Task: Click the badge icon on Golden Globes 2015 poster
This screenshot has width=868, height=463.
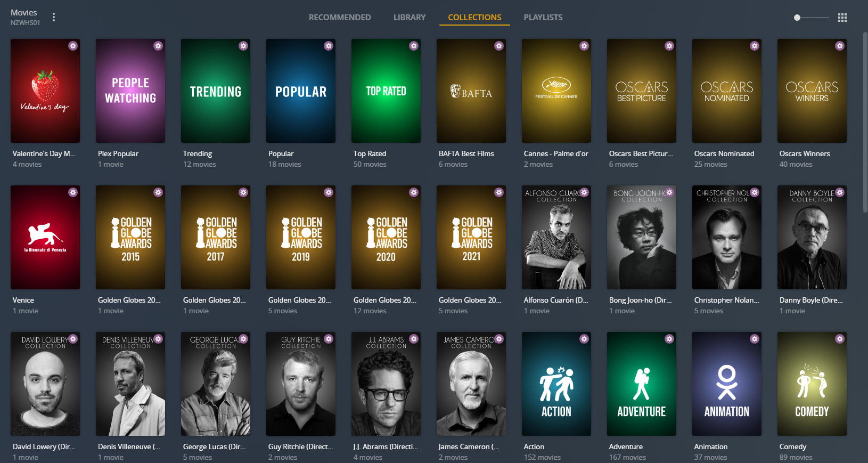Action: point(158,192)
